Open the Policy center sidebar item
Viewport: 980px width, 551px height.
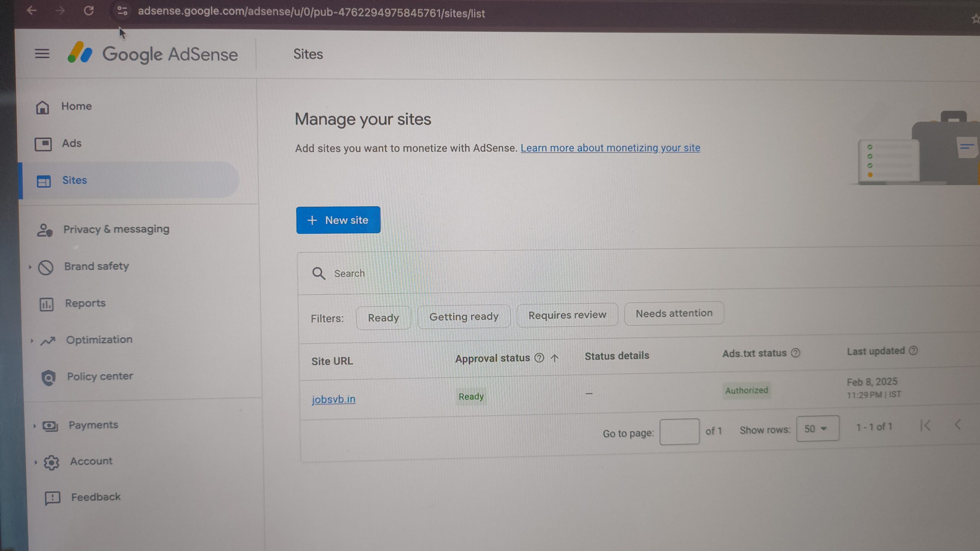point(100,377)
